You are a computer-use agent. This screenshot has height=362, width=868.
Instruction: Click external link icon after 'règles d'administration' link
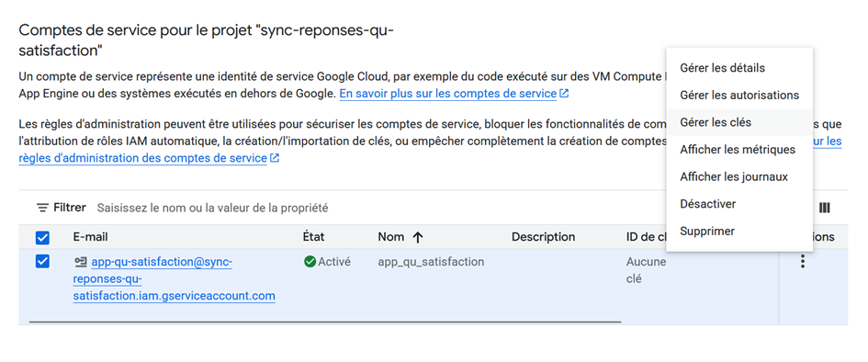(x=275, y=158)
